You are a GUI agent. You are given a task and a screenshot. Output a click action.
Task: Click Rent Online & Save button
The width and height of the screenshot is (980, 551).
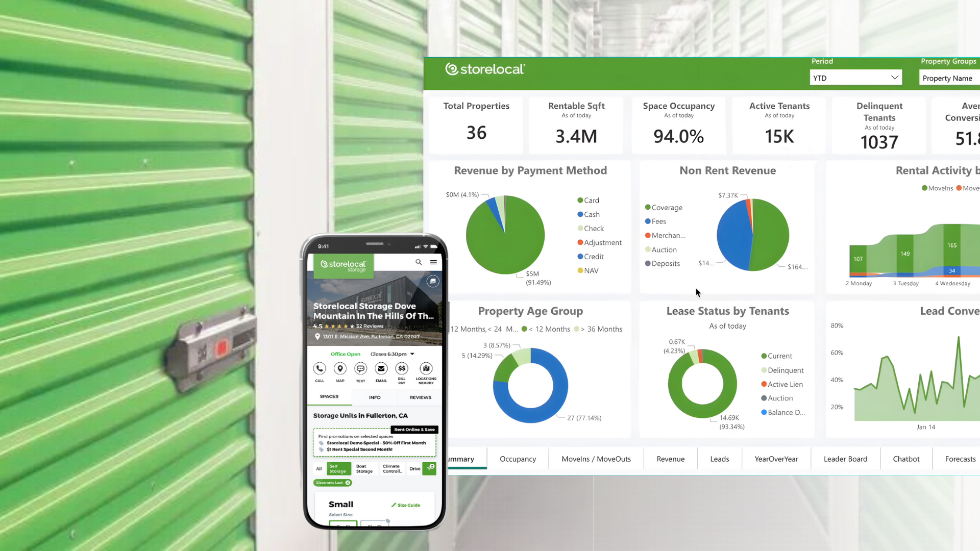414,429
